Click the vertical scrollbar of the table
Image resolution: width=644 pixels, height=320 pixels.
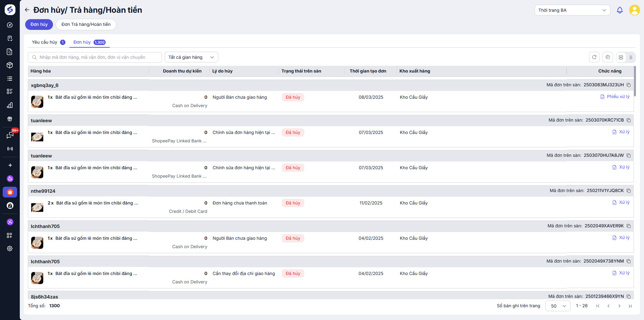[635, 81]
